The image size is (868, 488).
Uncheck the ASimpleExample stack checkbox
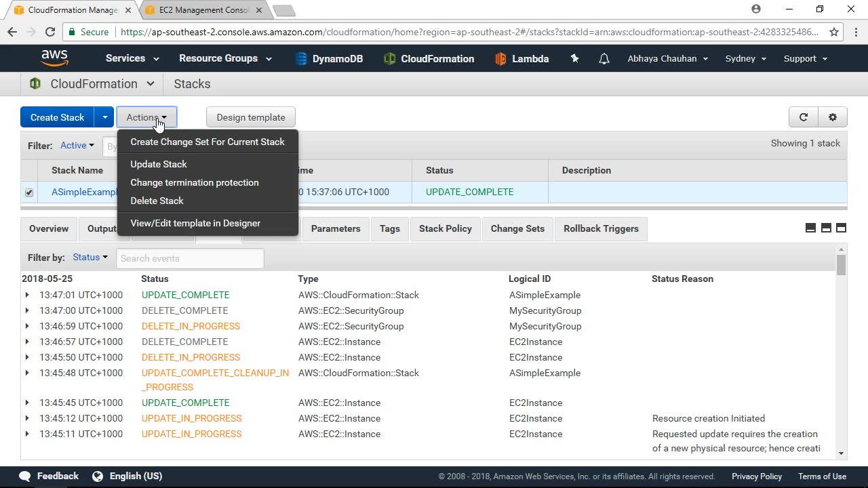click(29, 192)
